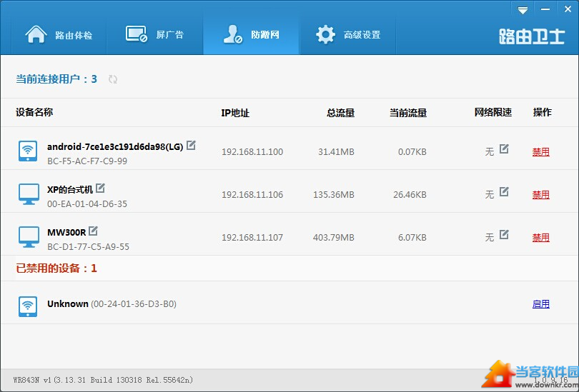The width and height of the screenshot is (579, 392).
Task: Go to 高级设置 tab
Action: pyautogui.click(x=348, y=34)
